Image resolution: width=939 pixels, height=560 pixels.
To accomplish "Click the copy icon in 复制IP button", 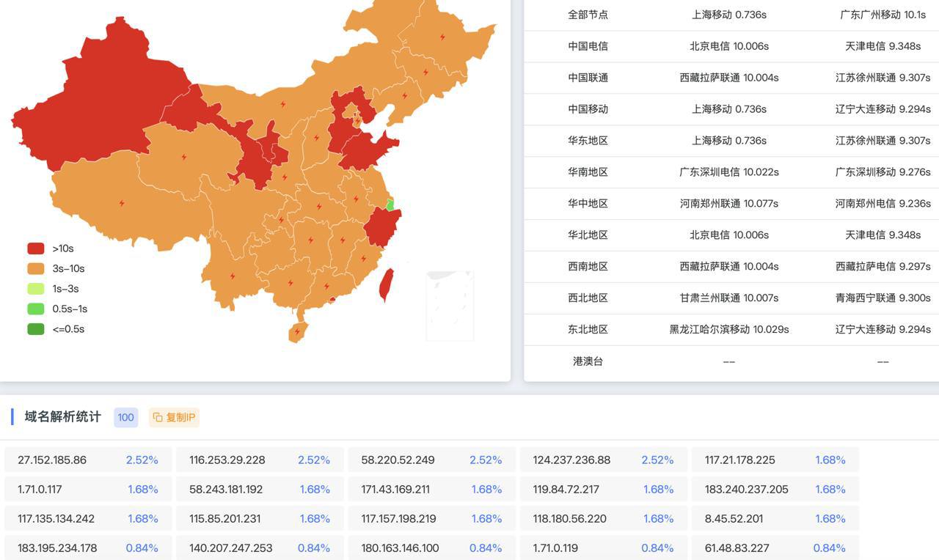I will coord(157,418).
